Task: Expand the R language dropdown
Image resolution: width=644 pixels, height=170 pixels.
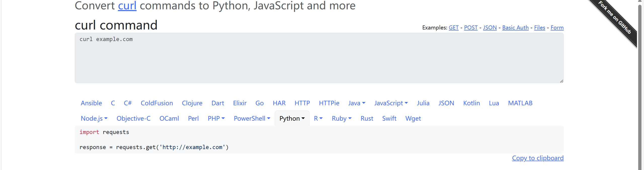Action: tap(318, 118)
